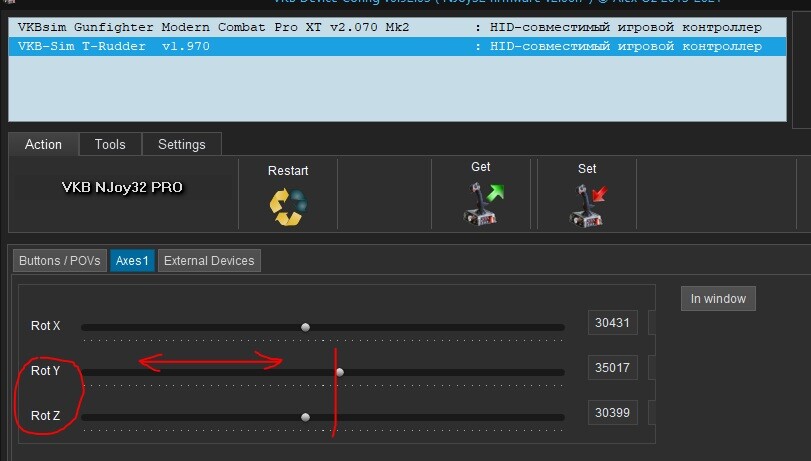Click the Set label text
Viewport: 811px width, 461px height.
(x=587, y=169)
